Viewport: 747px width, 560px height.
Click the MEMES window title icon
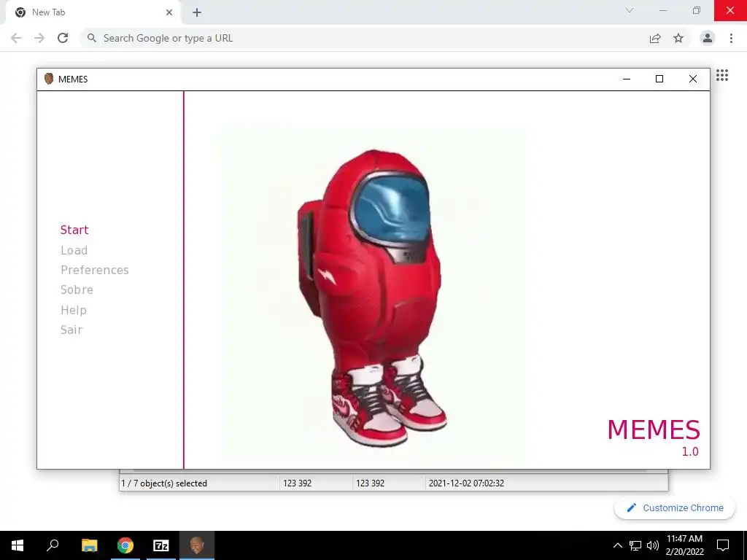pyautogui.click(x=49, y=79)
